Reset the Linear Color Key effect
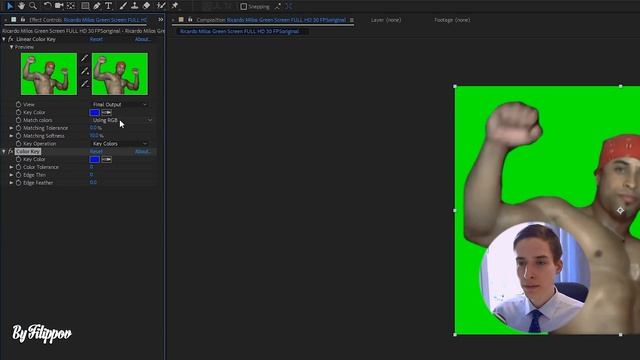 pos(96,39)
